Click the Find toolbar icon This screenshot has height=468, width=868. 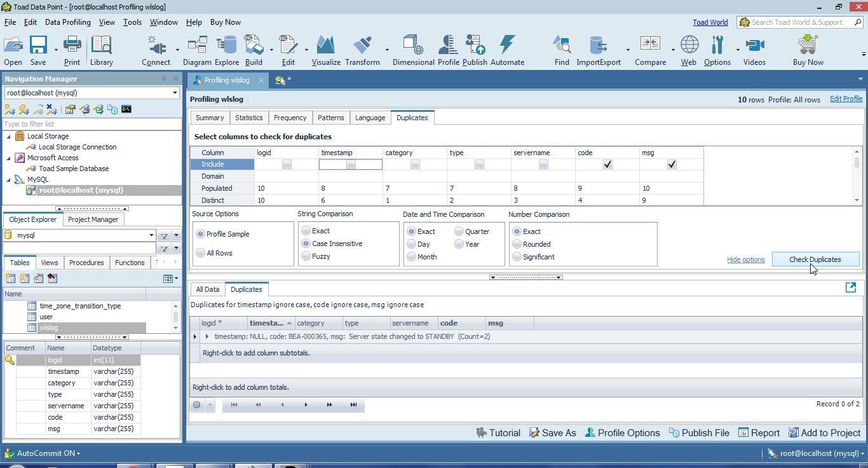562,50
